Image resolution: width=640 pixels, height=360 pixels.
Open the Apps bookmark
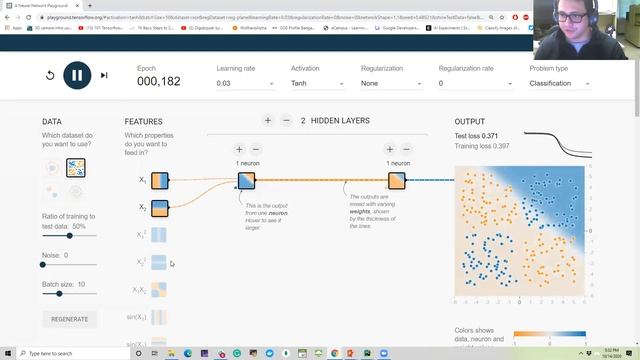pyautogui.click(x=13, y=28)
